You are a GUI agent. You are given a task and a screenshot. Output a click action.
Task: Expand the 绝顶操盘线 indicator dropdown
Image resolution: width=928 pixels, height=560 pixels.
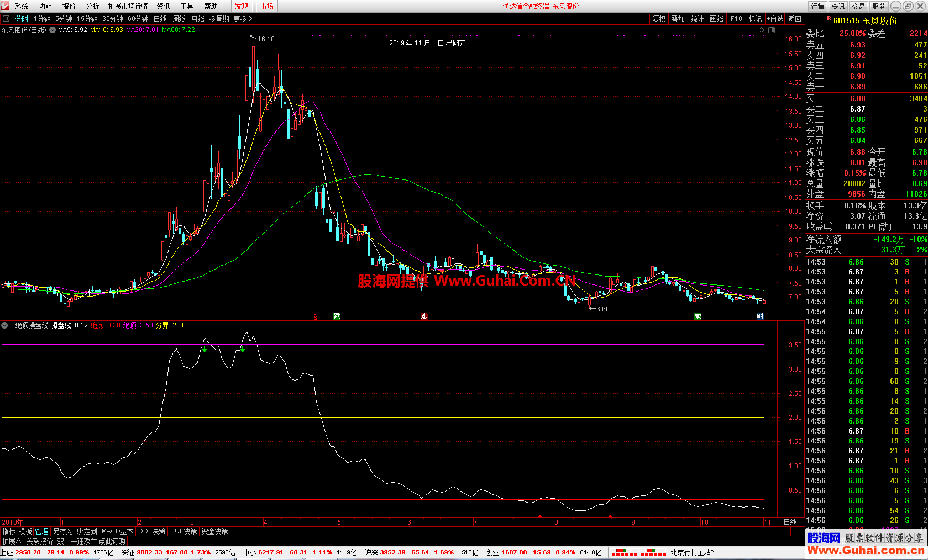tap(5, 325)
